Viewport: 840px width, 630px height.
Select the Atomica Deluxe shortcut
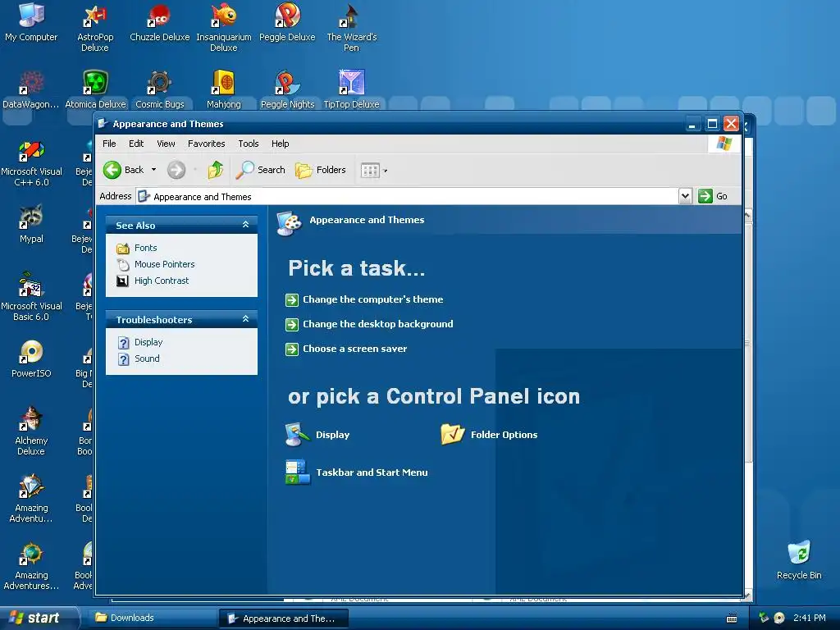point(95,89)
